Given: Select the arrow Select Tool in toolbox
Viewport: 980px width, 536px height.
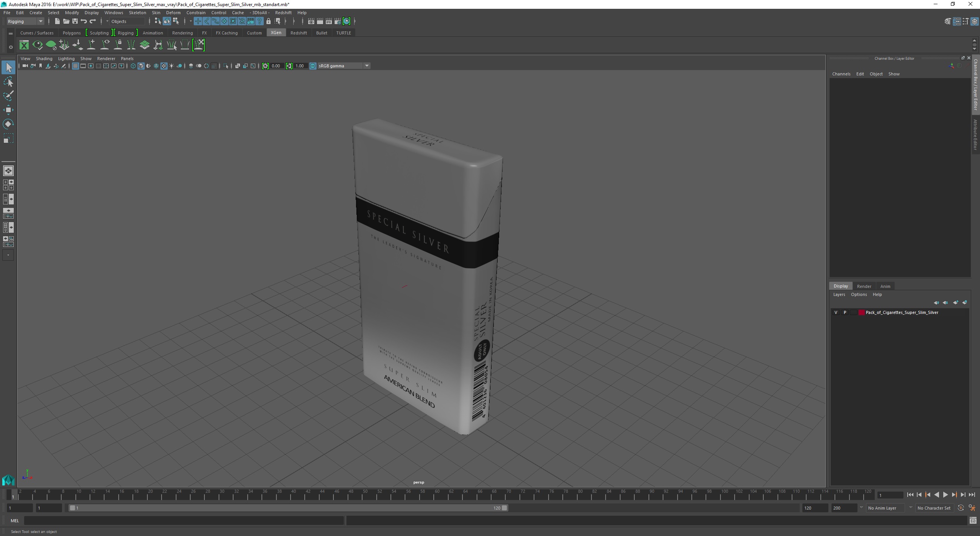Looking at the screenshot, I should pyautogui.click(x=8, y=68).
